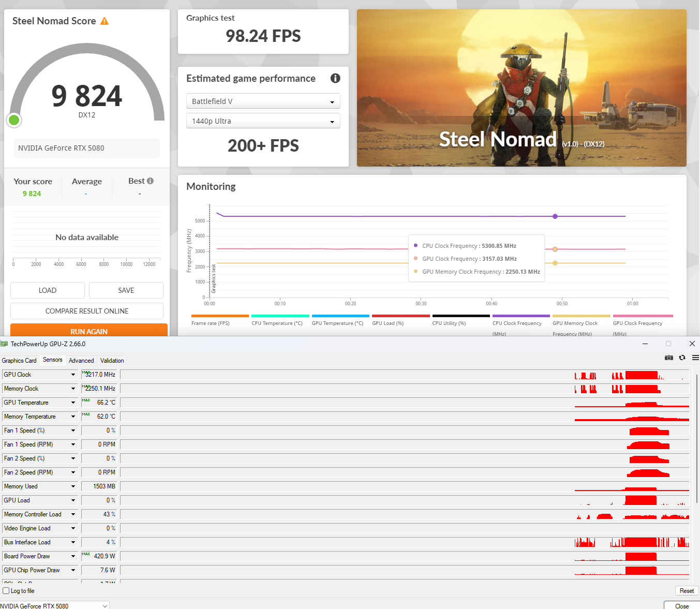Open the Validation tab
700x609 pixels.
112,361
